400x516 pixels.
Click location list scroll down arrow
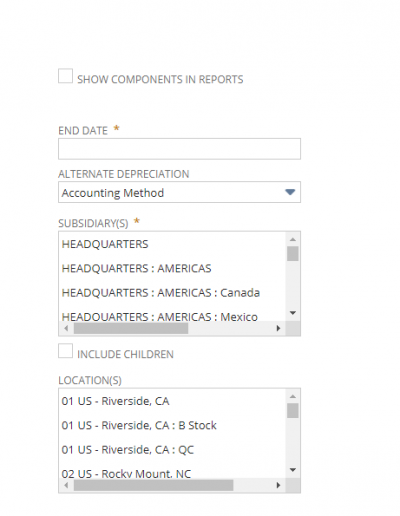[x=293, y=470]
